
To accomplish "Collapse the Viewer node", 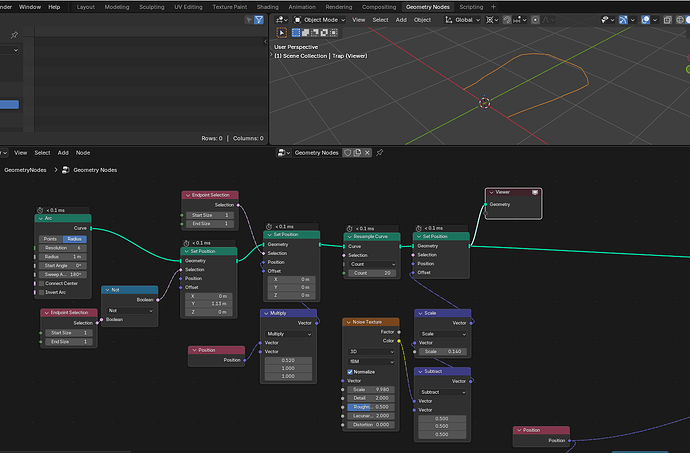I will click(492, 192).
